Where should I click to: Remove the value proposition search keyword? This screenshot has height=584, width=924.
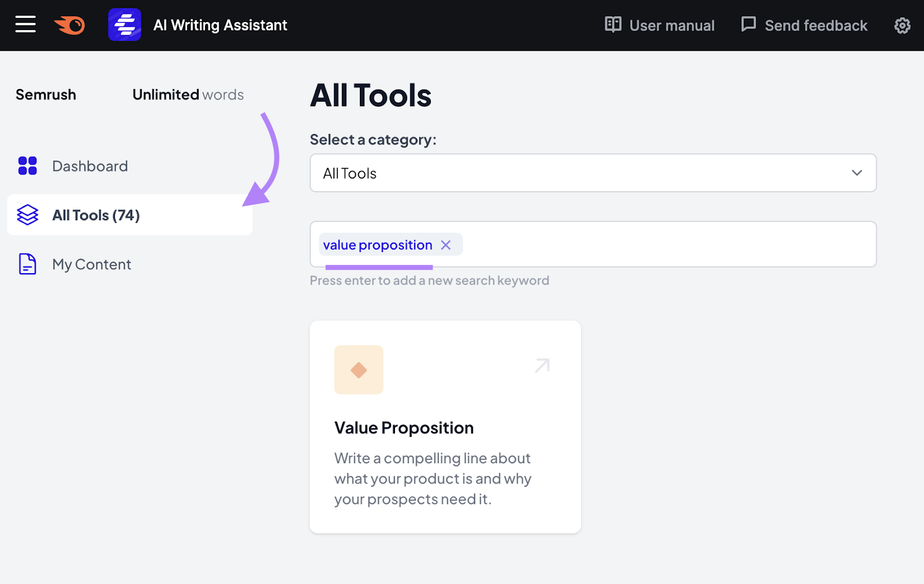coord(446,244)
